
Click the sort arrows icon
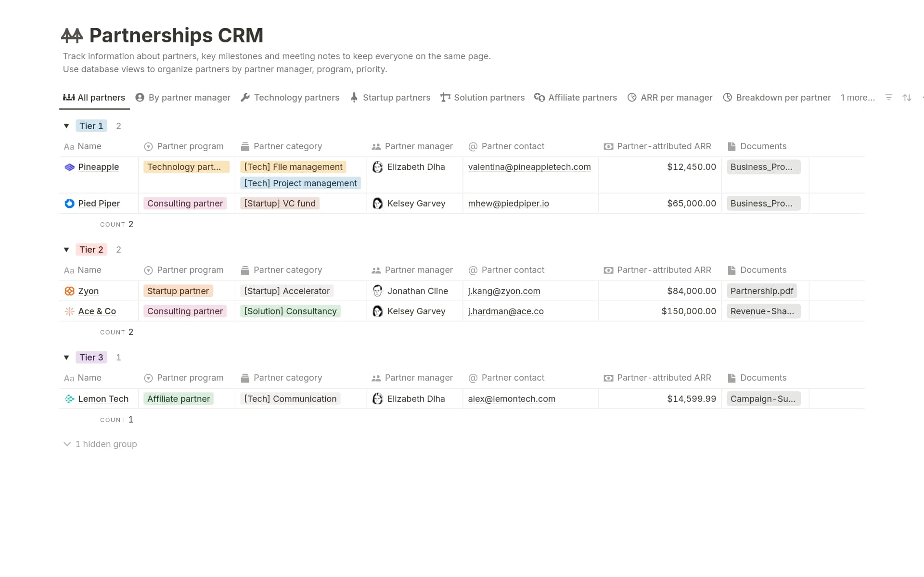click(907, 98)
